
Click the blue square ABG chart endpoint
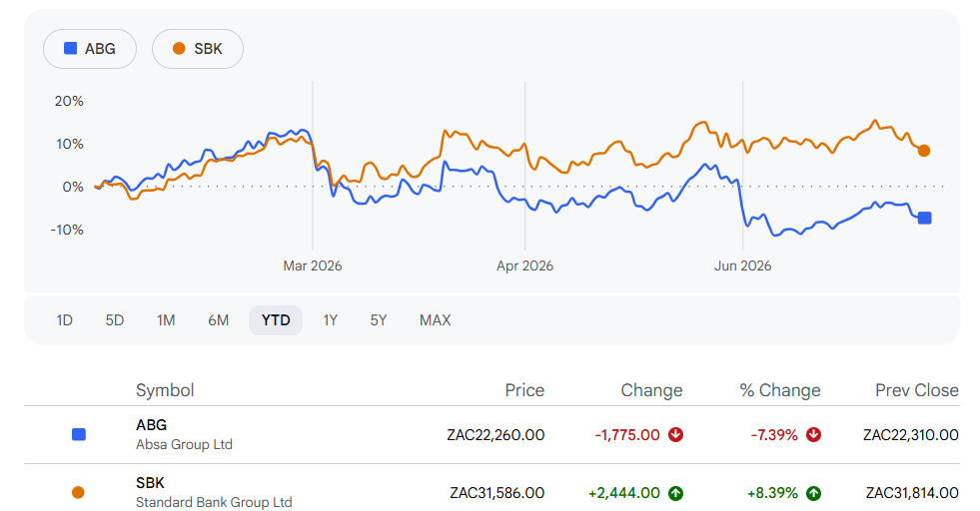[x=924, y=218]
